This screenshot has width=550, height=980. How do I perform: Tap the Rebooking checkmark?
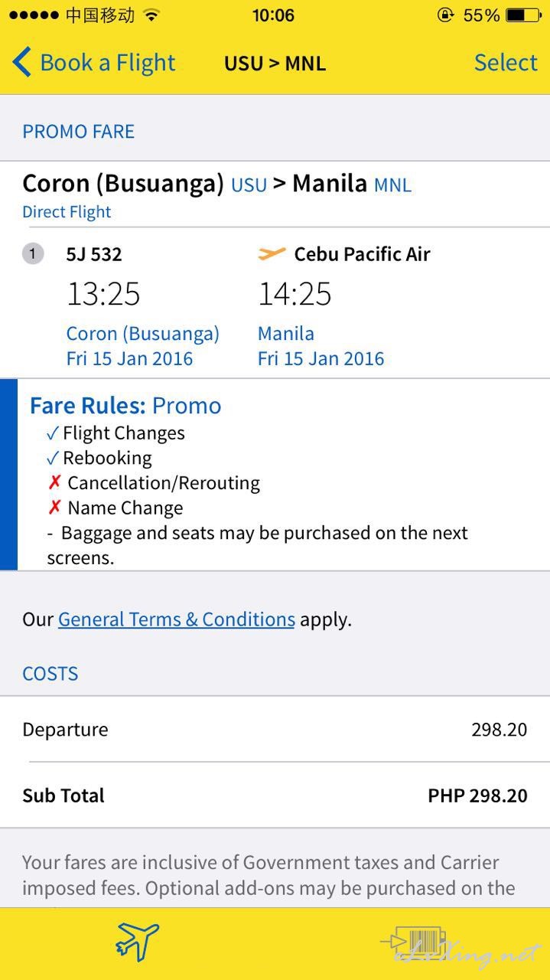coord(52,459)
